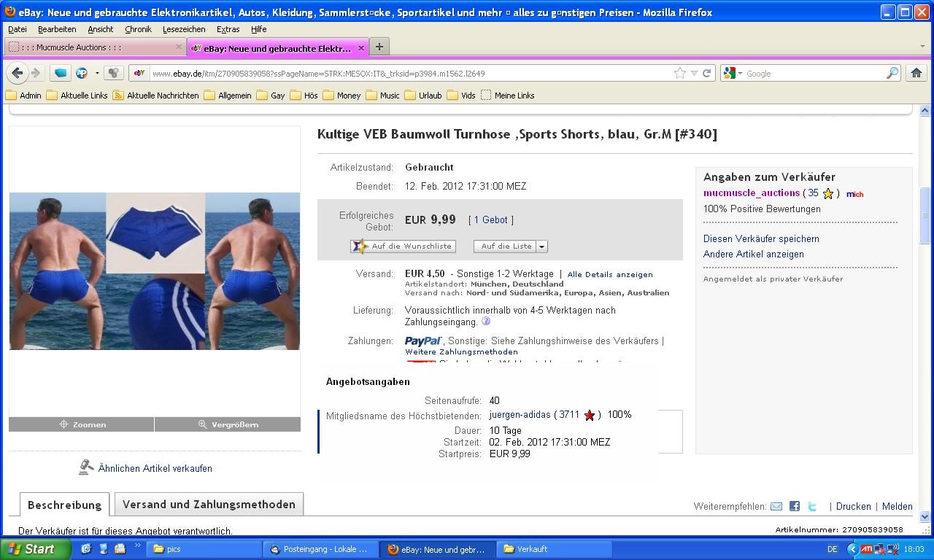This screenshot has height=560, width=934.
Task: Reload the page with the refresh icon
Action: [x=706, y=73]
